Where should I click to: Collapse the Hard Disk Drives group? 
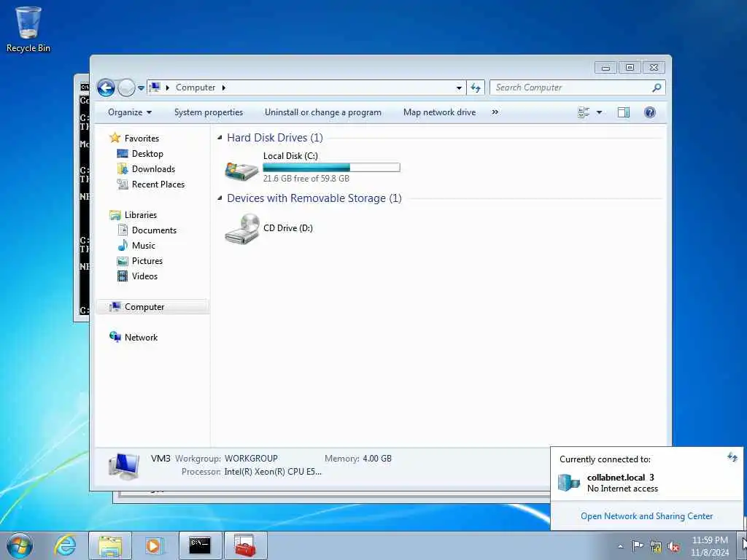pyautogui.click(x=220, y=138)
